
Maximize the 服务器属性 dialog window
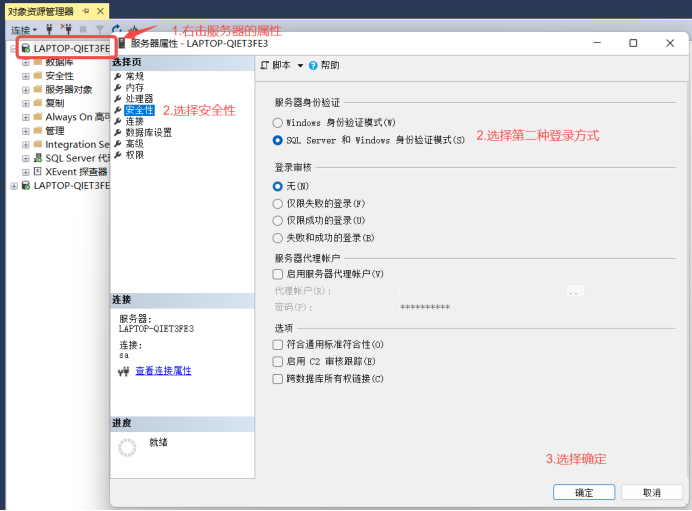(x=633, y=43)
